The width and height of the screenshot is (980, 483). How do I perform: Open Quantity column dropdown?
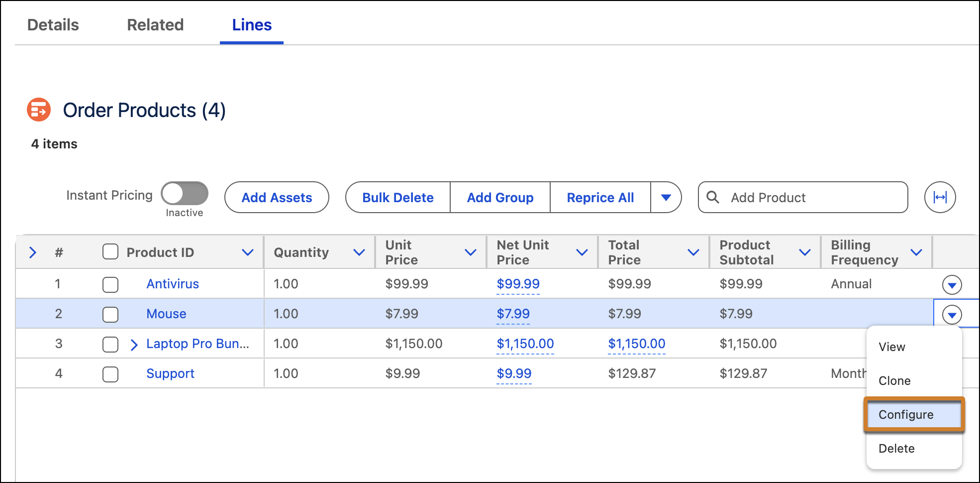pyautogui.click(x=359, y=252)
